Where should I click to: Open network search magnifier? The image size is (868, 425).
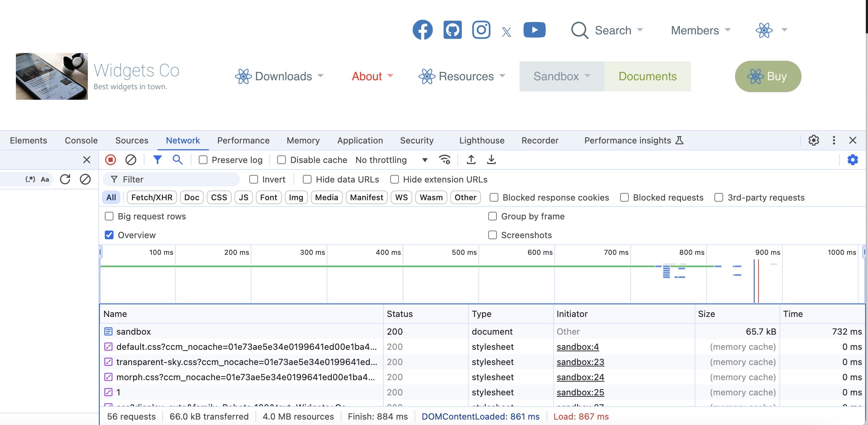coord(177,160)
